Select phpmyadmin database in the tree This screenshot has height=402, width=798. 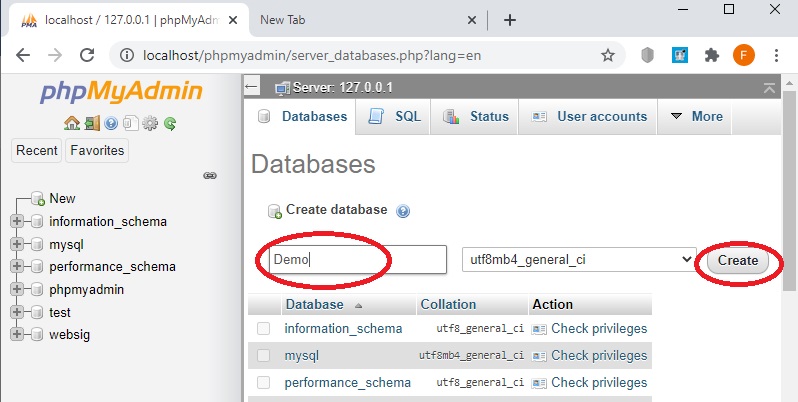87,290
